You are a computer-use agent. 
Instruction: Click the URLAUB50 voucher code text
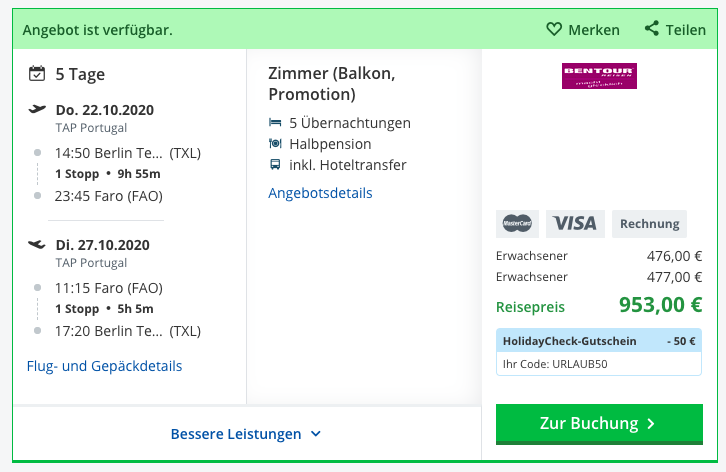tap(580, 364)
